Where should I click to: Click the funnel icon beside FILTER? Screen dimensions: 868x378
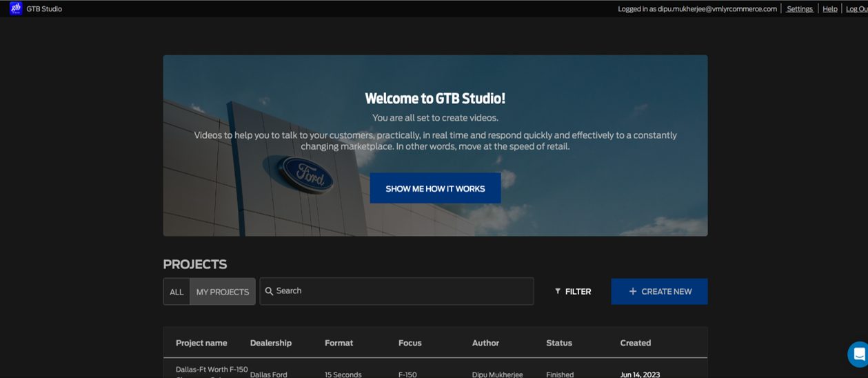pyautogui.click(x=558, y=291)
